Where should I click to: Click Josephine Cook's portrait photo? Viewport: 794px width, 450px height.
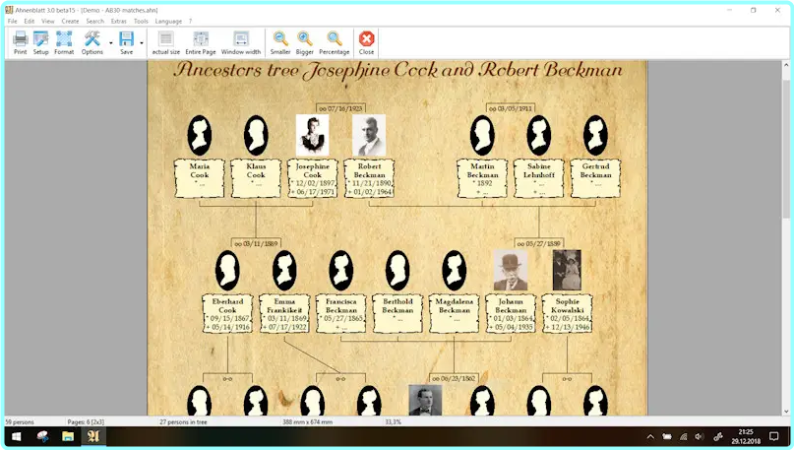[312, 135]
